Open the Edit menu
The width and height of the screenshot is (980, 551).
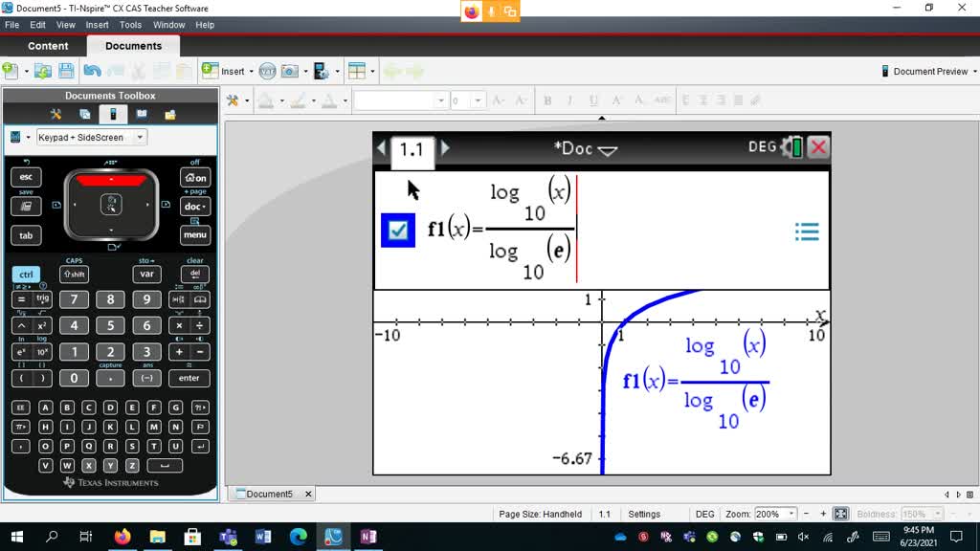point(37,25)
